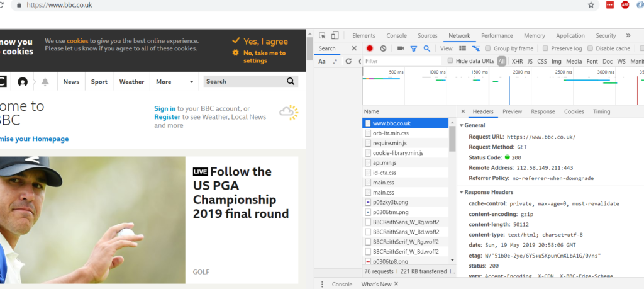
Task: Open the AdBlock Plus extension icon
Action: (x=625, y=5)
